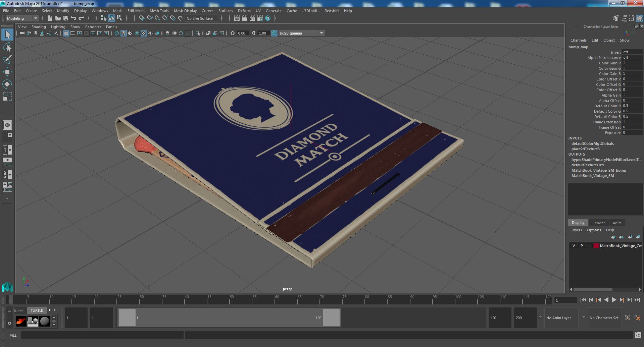644x347 pixels.
Task: Select the TURTLE shelf tab
Action: pyautogui.click(x=37, y=310)
